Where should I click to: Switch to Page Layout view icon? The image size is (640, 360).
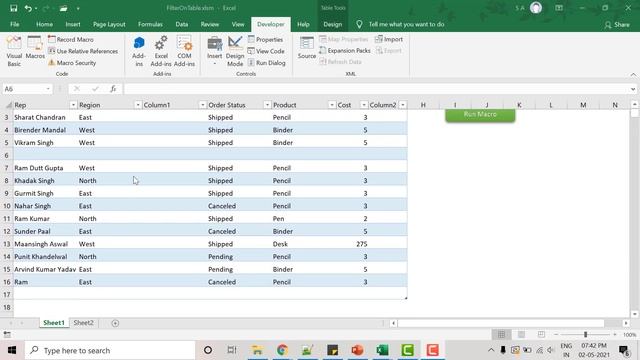521,334
